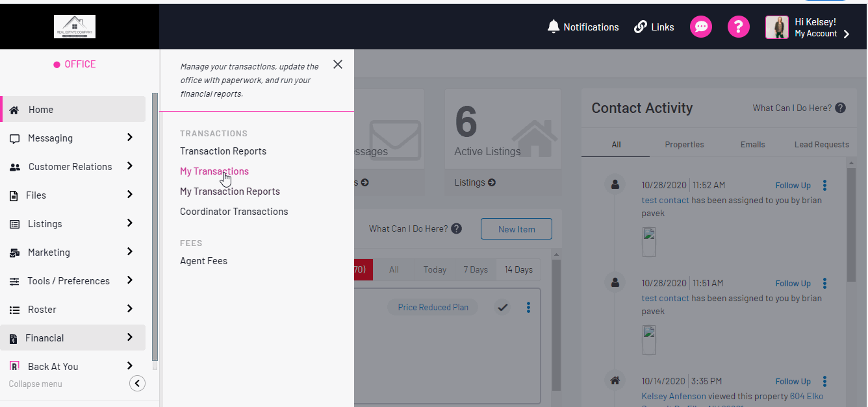868x407 pixels.
Task: Select the Today filter tab
Action: click(x=435, y=269)
